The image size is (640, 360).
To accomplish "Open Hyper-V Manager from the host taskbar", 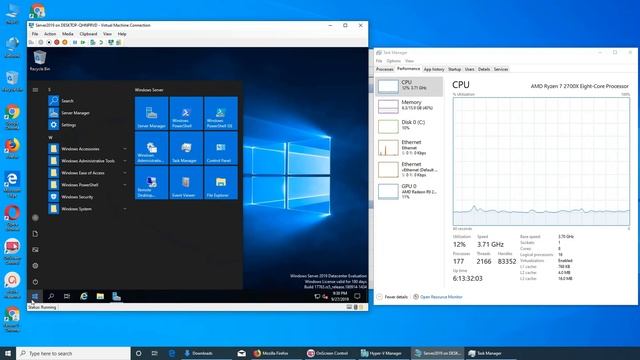I will (382, 353).
